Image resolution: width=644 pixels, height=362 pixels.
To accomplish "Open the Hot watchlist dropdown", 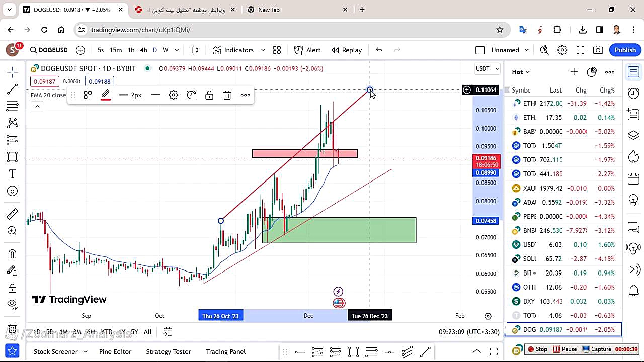I will [521, 72].
